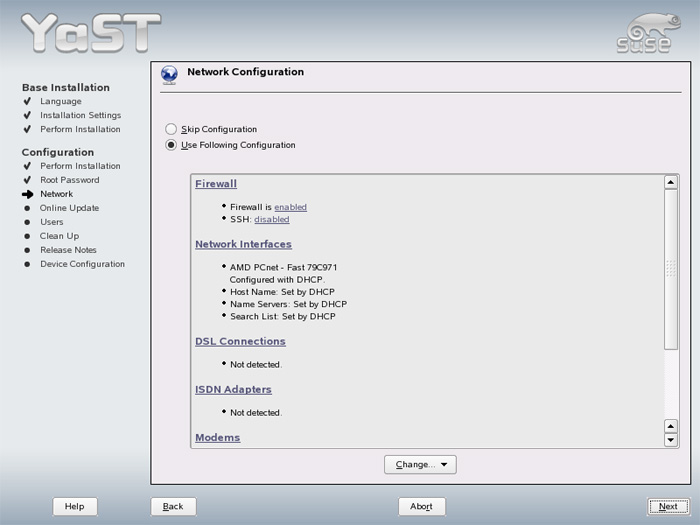Click the scroll down arrow at bottom of list

point(671,440)
